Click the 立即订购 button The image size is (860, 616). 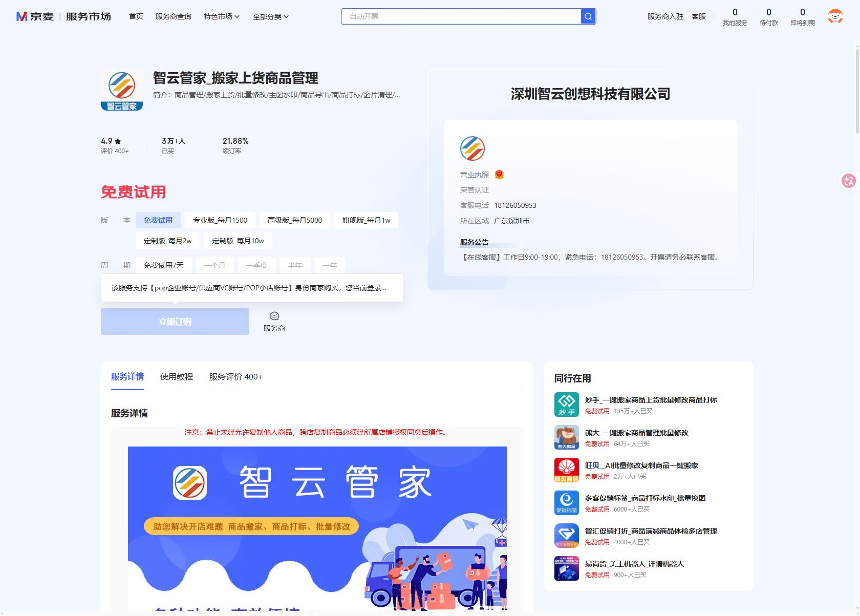pos(175,322)
